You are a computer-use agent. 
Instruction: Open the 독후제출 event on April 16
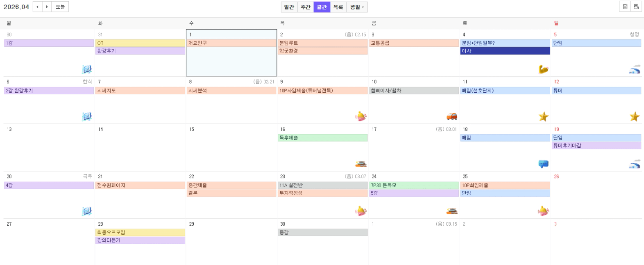[322, 138]
